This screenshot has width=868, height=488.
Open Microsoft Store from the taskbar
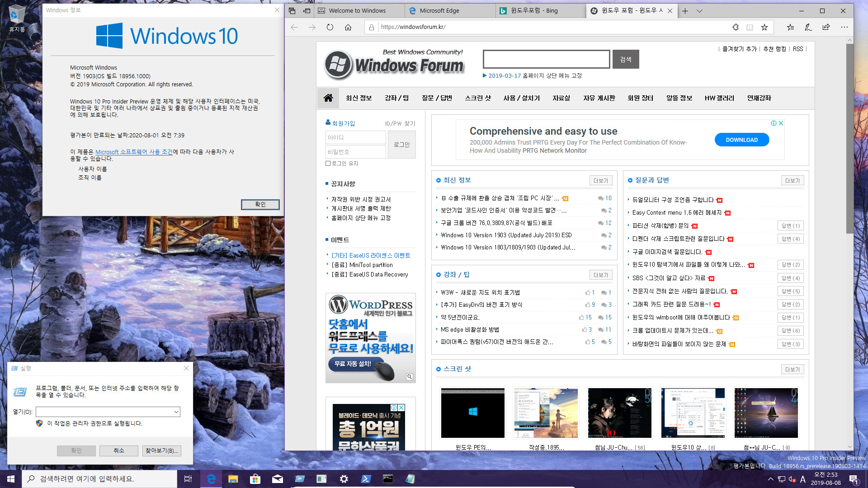click(255, 479)
